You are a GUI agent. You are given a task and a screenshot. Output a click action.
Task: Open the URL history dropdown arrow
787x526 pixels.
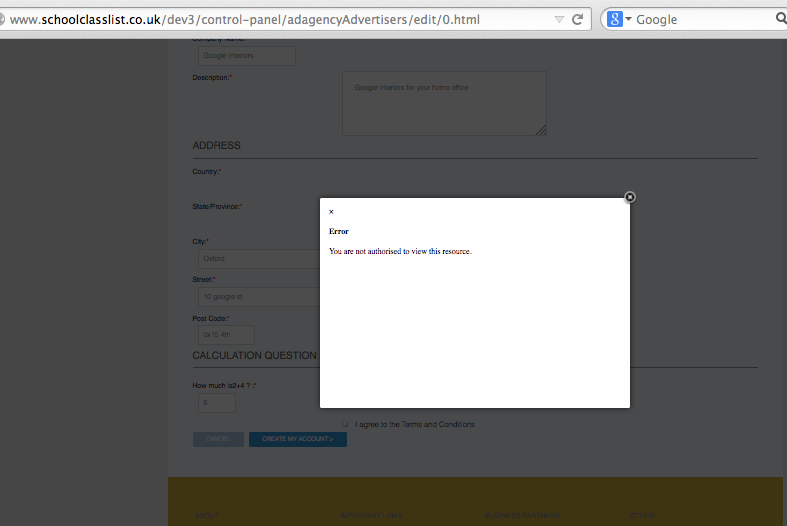559,19
